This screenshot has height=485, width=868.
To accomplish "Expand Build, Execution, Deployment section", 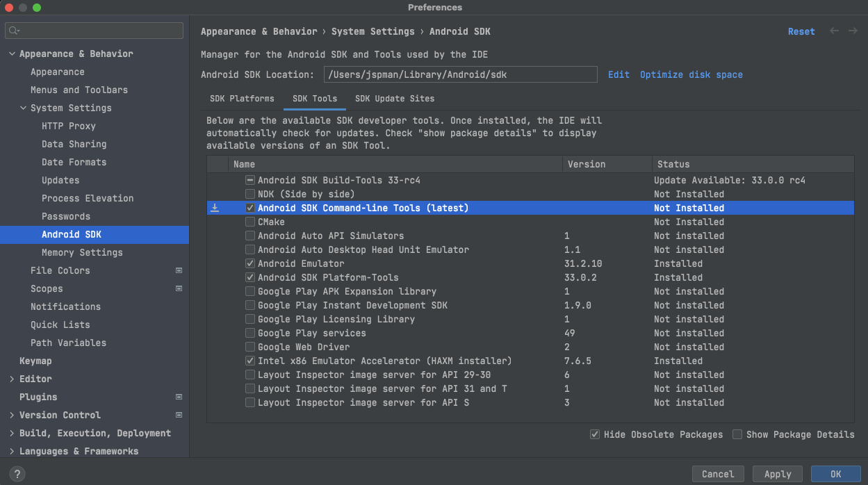I will tap(12, 433).
